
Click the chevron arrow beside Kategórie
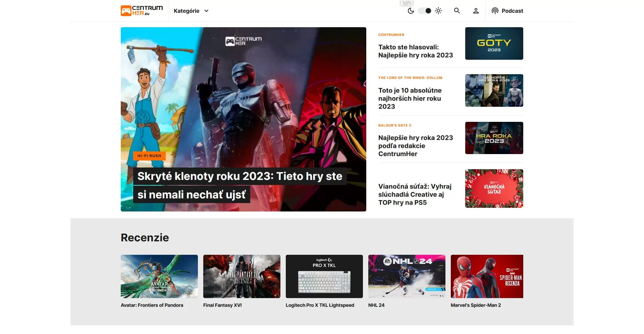[x=206, y=11]
